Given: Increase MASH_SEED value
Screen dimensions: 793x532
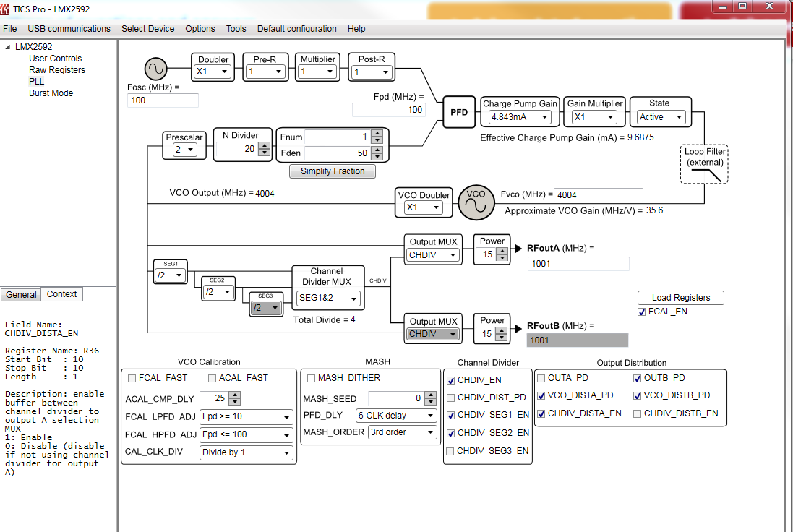Looking at the screenshot, I should (430, 395).
